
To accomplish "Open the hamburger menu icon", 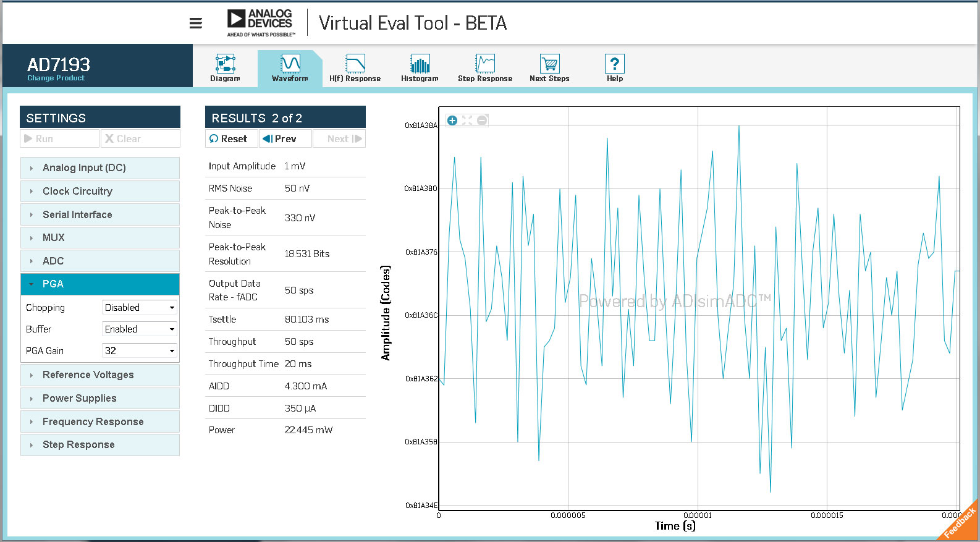I will pyautogui.click(x=196, y=23).
